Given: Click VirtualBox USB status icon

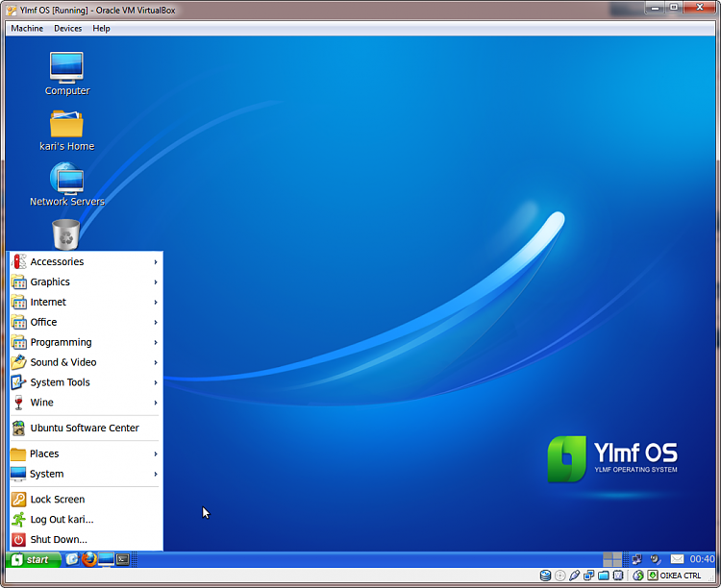Looking at the screenshot, I should [x=574, y=576].
